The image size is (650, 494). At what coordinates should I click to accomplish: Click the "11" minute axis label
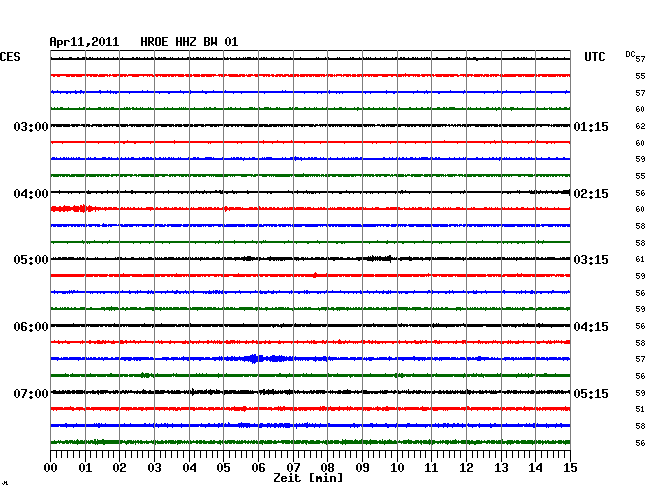pyautogui.click(x=432, y=468)
